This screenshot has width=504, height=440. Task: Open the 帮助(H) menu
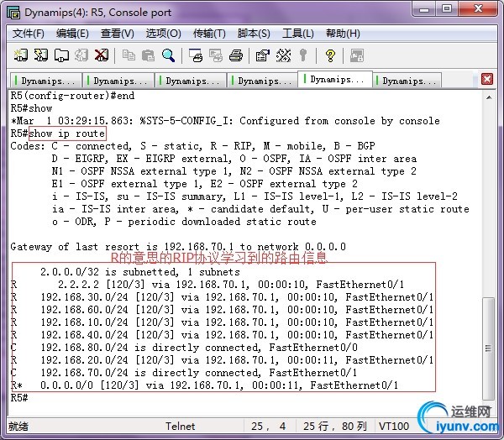[343, 34]
